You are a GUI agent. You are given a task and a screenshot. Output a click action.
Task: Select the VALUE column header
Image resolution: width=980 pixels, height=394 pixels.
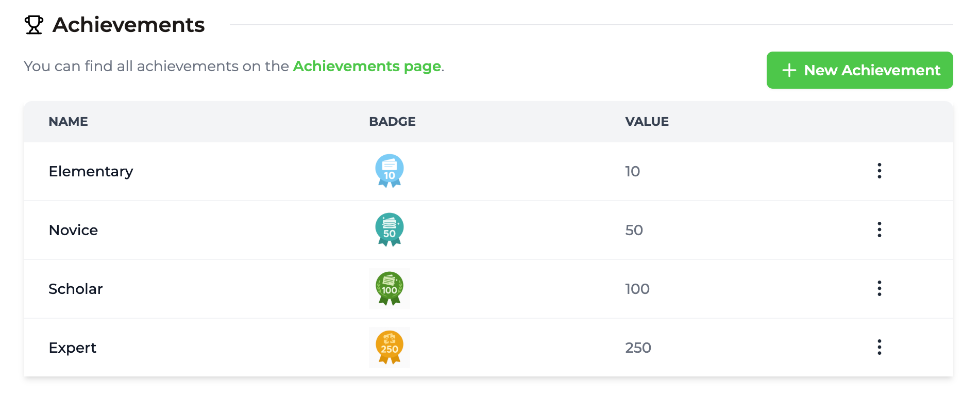tap(647, 122)
